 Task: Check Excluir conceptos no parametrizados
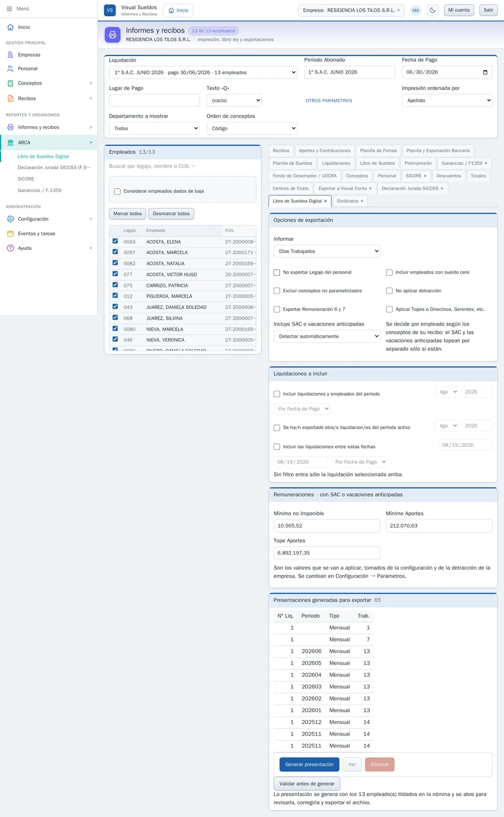pyautogui.click(x=277, y=291)
